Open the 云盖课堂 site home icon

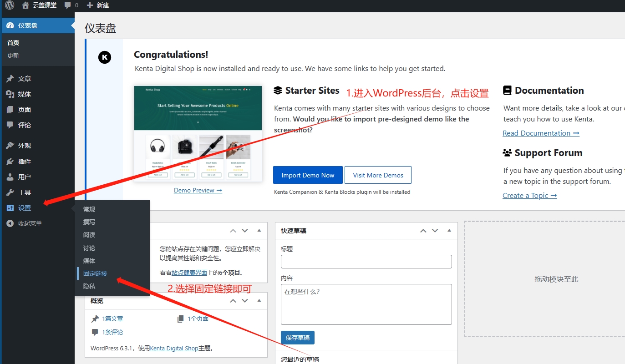point(25,5)
